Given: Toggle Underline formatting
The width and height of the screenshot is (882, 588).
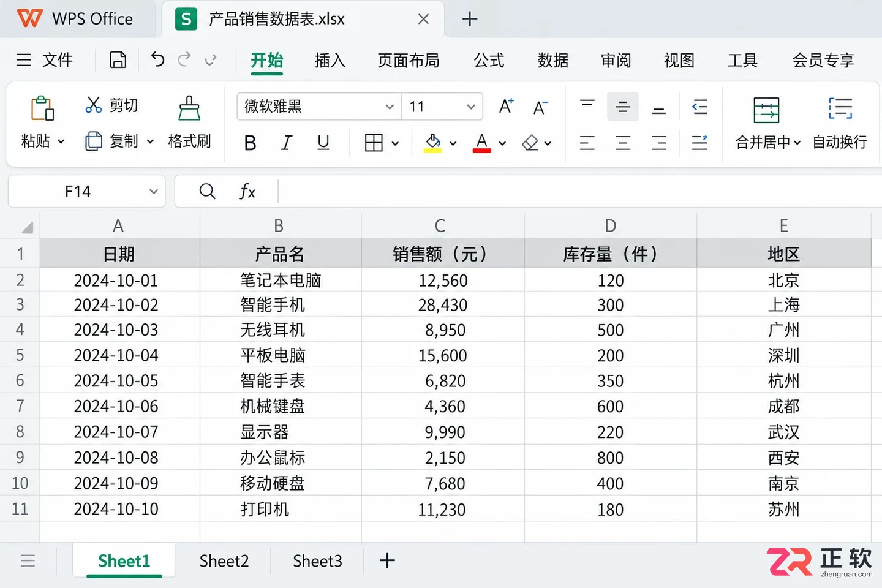Looking at the screenshot, I should point(323,143).
